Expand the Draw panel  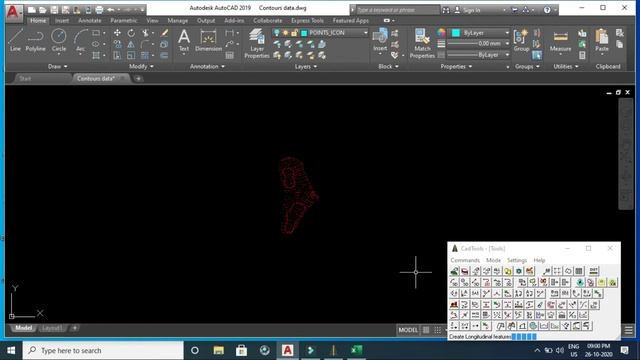pos(58,66)
